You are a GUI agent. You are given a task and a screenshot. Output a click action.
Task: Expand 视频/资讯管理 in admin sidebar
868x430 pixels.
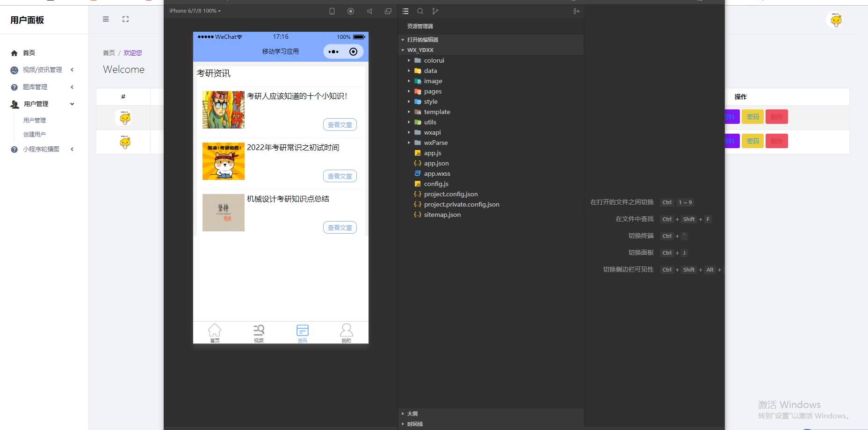(x=42, y=70)
